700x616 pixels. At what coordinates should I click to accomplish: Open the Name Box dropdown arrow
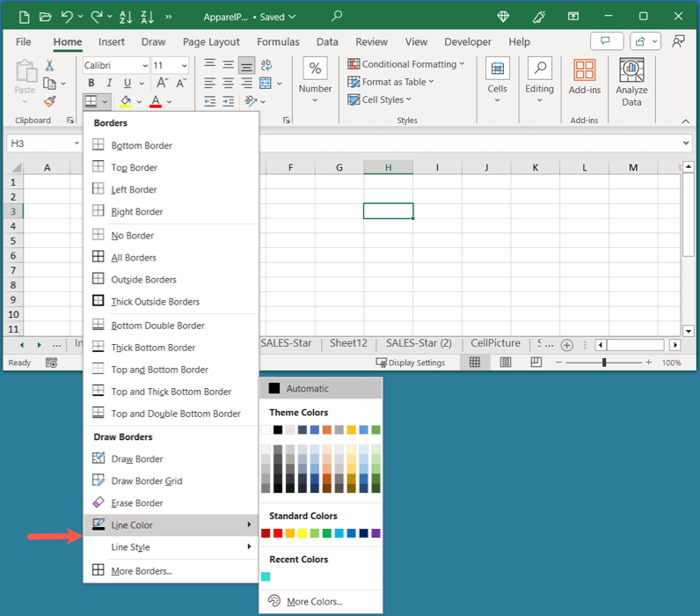pyautogui.click(x=77, y=143)
